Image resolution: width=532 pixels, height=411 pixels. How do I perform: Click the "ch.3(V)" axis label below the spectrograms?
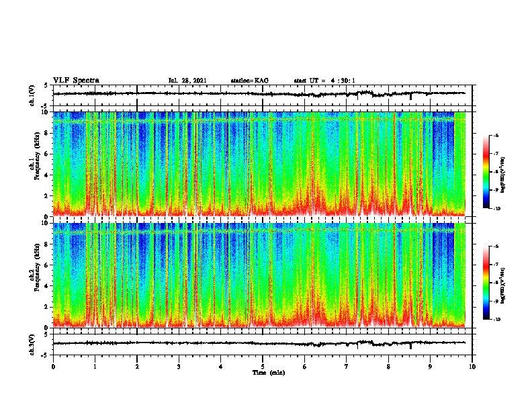(x=33, y=345)
